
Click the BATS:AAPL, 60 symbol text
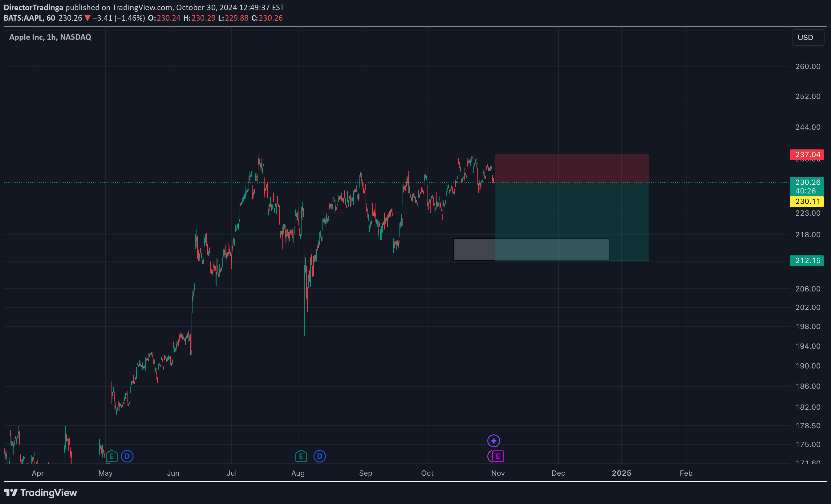coord(29,18)
